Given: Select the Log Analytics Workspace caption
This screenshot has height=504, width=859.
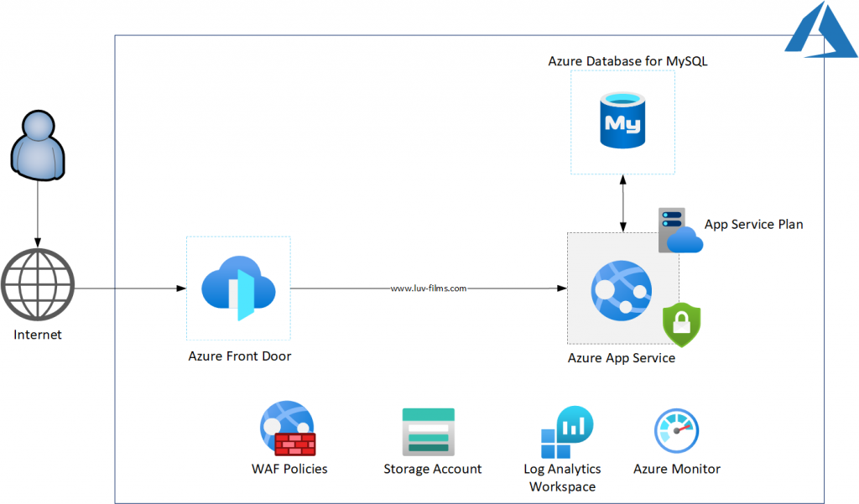Looking at the screenshot, I should pyautogui.click(x=562, y=477).
